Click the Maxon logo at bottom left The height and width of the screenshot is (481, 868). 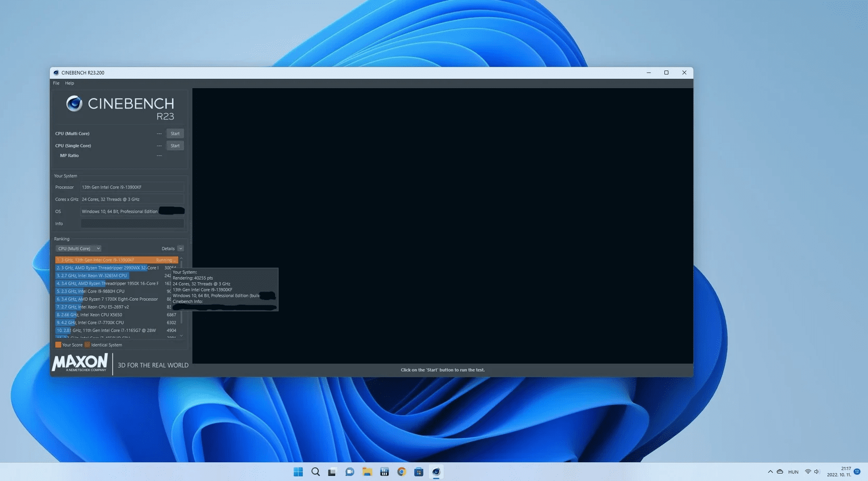click(x=80, y=363)
